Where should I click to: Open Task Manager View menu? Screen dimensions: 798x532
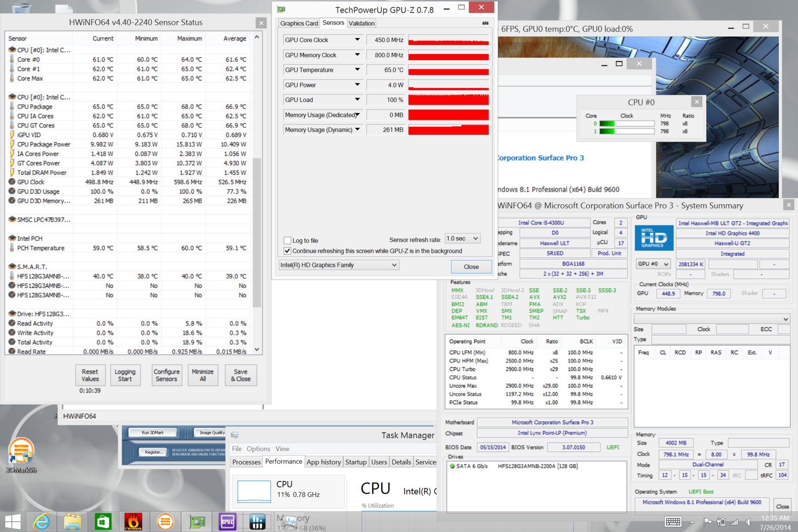click(x=282, y=449)
